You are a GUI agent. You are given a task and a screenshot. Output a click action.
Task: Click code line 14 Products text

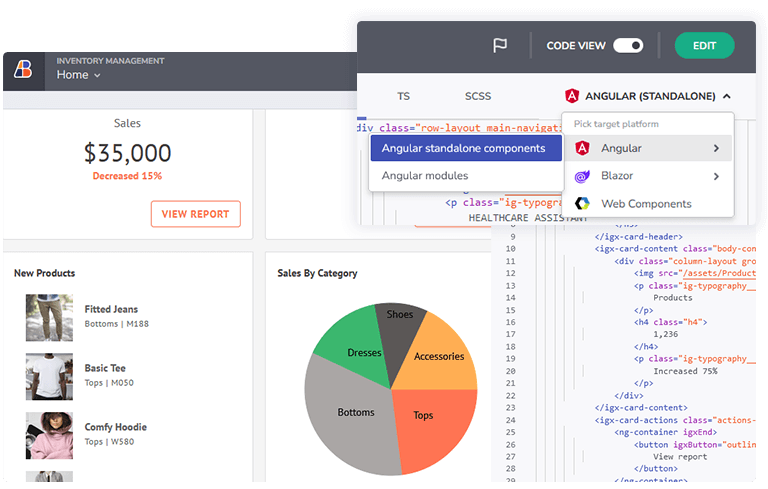672,297
